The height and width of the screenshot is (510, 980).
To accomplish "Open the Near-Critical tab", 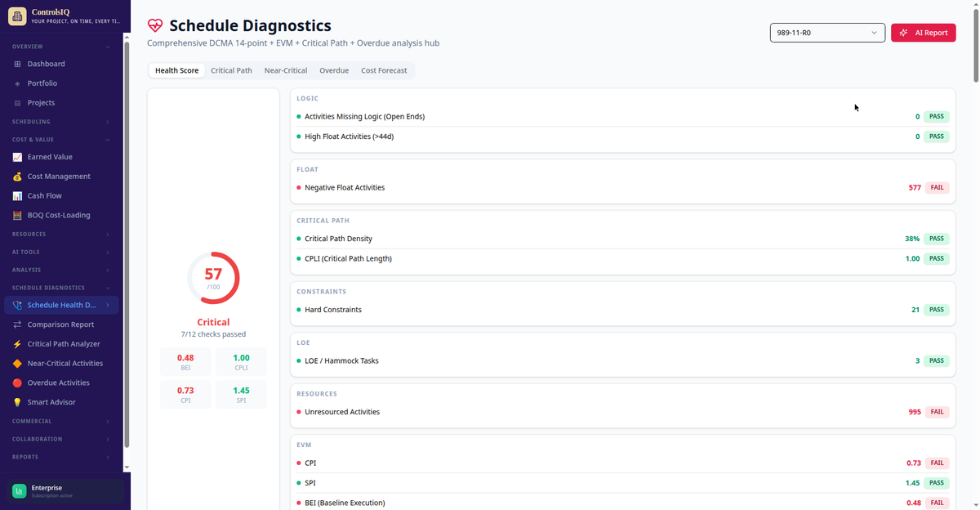I will 286,71.
